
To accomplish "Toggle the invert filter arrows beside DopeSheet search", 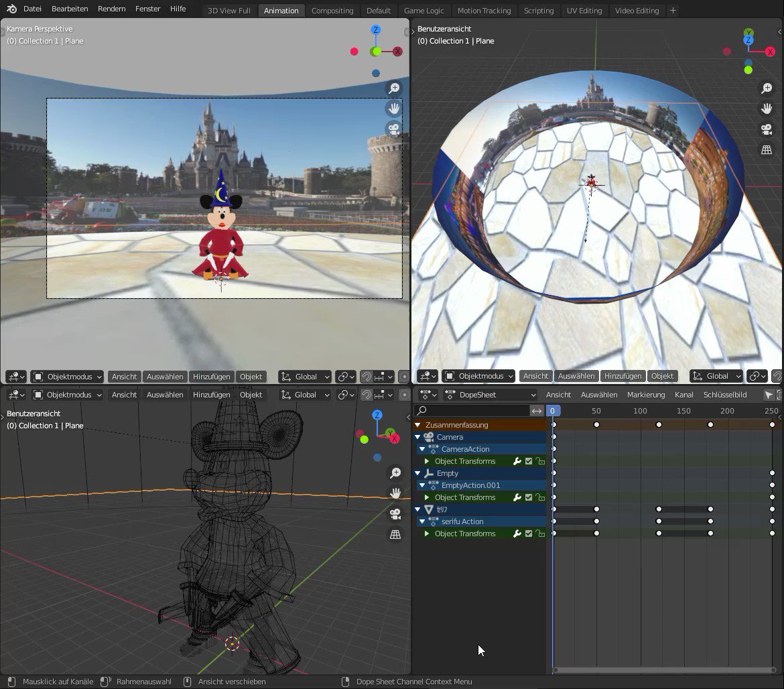I will coord(537,411).
